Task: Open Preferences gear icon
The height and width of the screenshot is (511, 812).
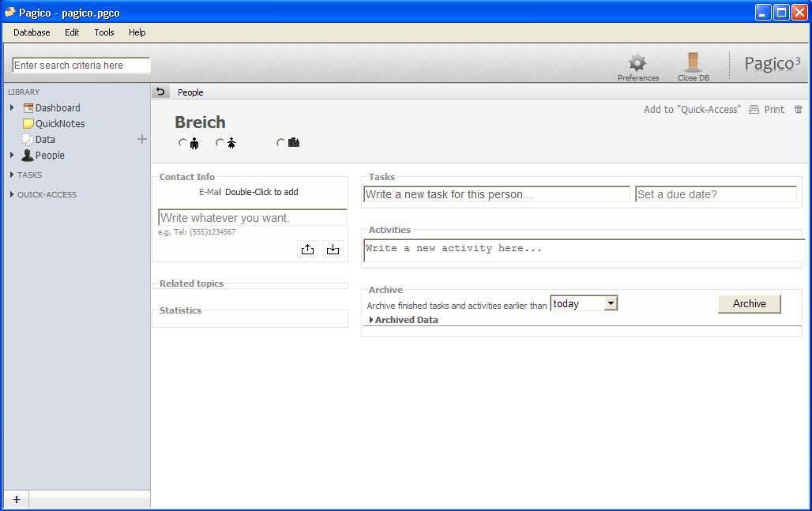Action: click(637, 62)
